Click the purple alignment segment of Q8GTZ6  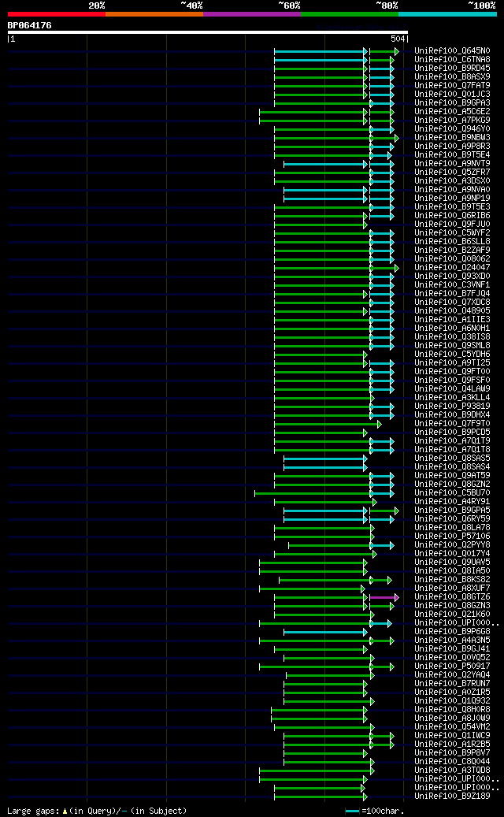coord(384,597)
